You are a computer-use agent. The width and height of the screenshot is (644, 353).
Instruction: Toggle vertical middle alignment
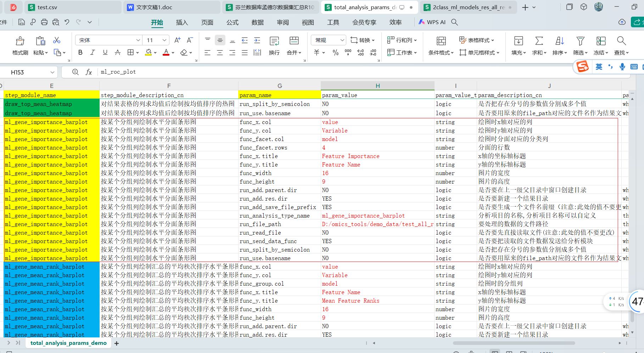220,40
